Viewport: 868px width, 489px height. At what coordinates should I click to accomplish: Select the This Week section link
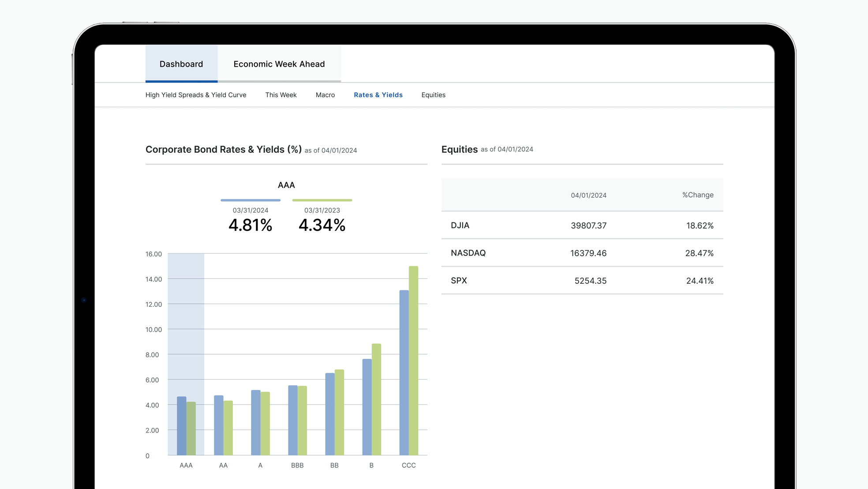281,95
